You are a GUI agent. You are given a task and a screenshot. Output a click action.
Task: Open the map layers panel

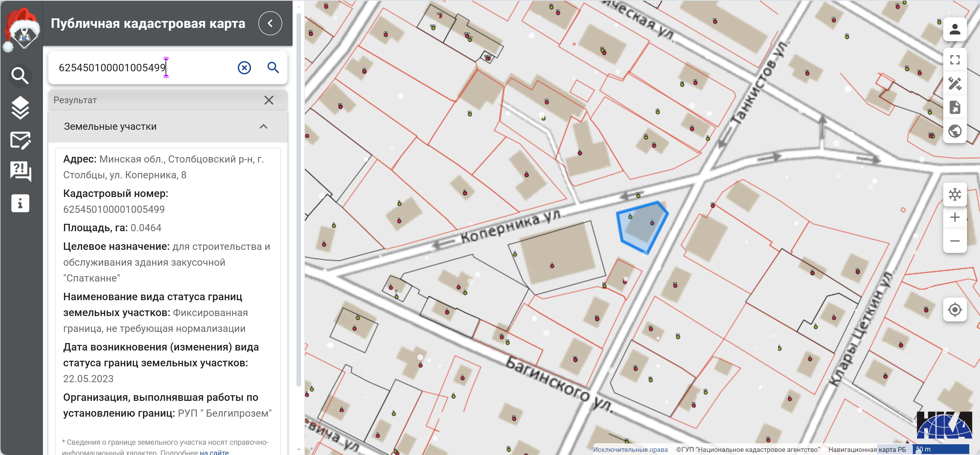[x=20, y=108]
